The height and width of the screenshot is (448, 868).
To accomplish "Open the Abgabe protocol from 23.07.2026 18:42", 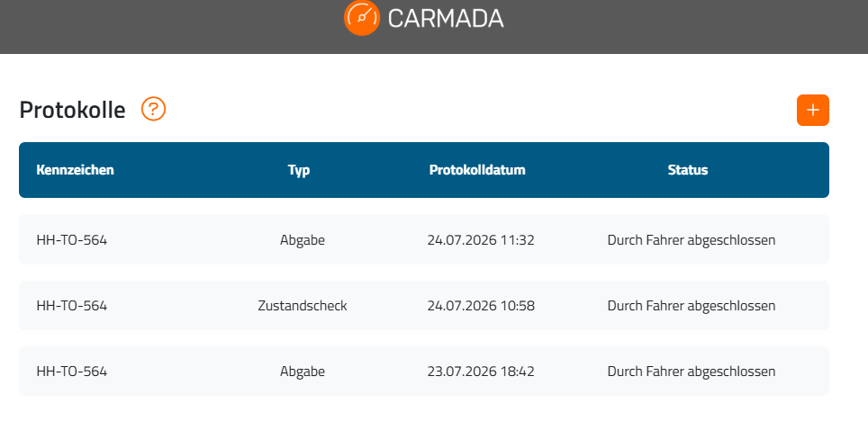I will 424,372.
